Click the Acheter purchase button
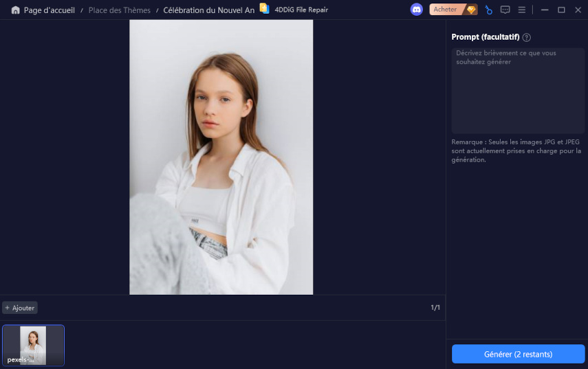Screen dimensions: 588x369 [x=453, y=10]
